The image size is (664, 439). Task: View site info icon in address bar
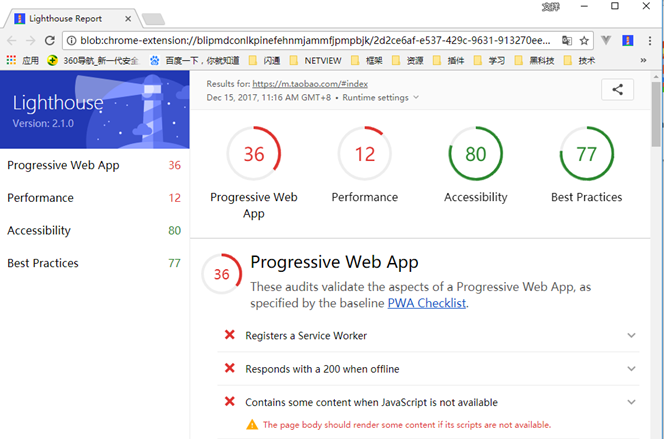pyautogui.click(x=72, y=41)
